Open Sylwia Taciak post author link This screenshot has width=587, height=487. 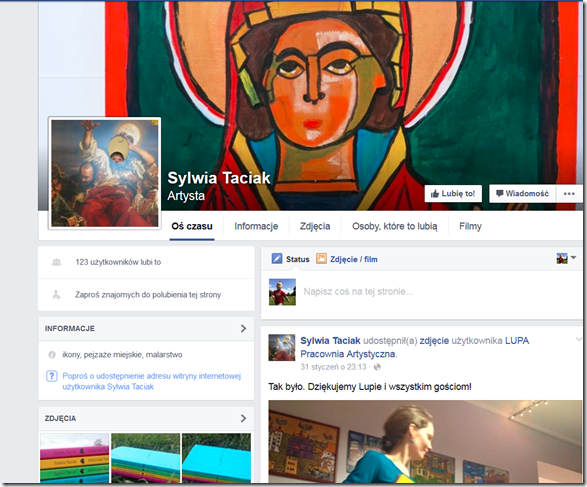330,341
